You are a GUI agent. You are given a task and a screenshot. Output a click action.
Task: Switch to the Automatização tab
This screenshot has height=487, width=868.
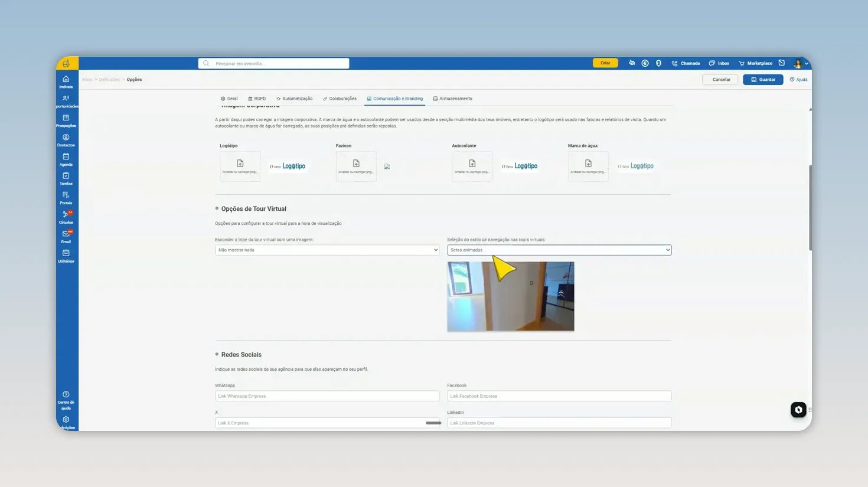(x=294, y=99)
